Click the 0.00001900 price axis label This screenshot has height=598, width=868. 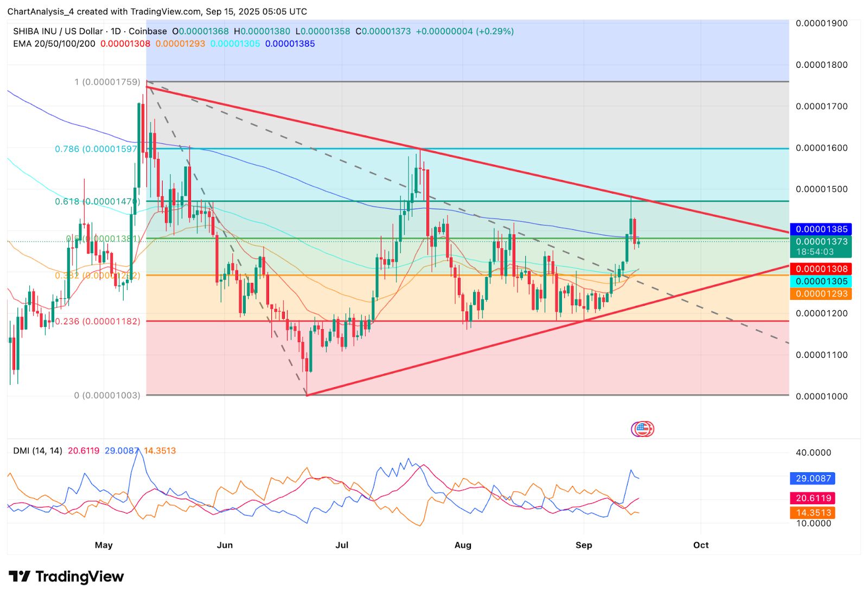pyautogui.click(x=821, y=23)
